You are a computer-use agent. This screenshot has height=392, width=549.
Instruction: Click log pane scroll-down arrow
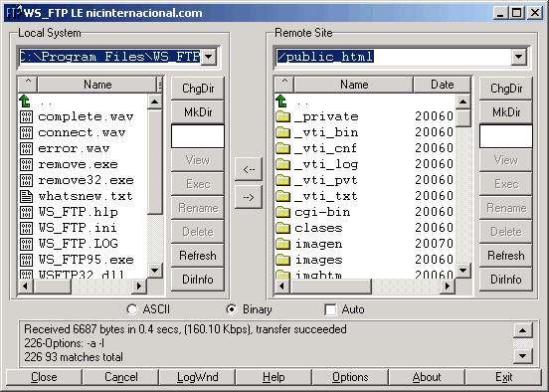click(x=522, y=356)
